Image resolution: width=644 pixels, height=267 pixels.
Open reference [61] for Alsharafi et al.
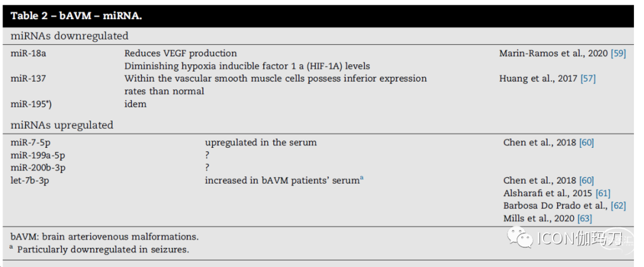click(x=602, y=193)
